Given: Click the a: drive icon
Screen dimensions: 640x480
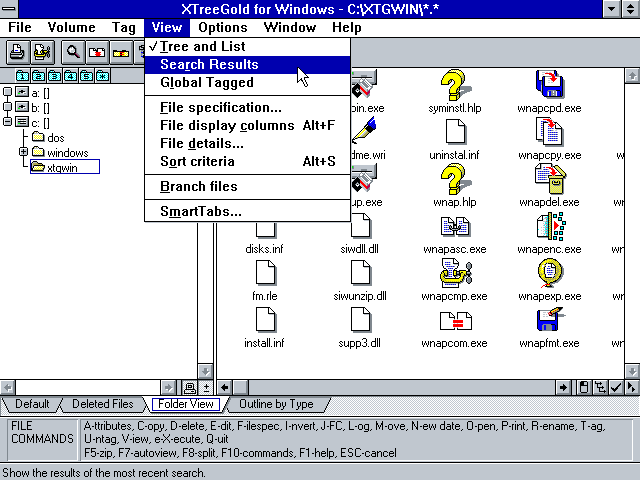Looking at the screenshot, I should tap(22, 92).
